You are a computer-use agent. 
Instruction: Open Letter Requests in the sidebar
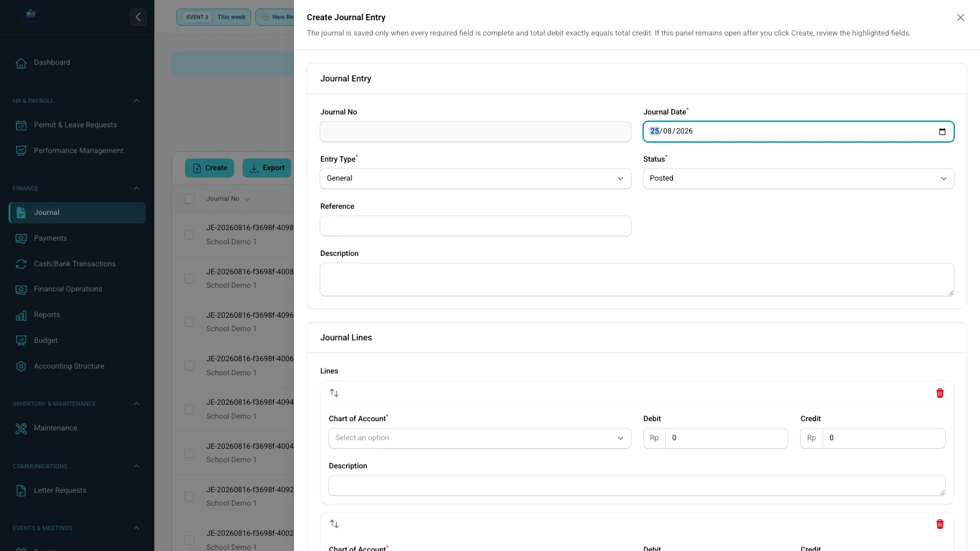click(x=77, y=491)
